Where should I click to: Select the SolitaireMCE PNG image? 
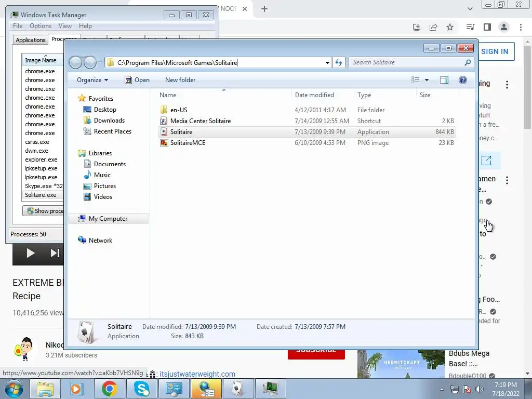(187, 143)
